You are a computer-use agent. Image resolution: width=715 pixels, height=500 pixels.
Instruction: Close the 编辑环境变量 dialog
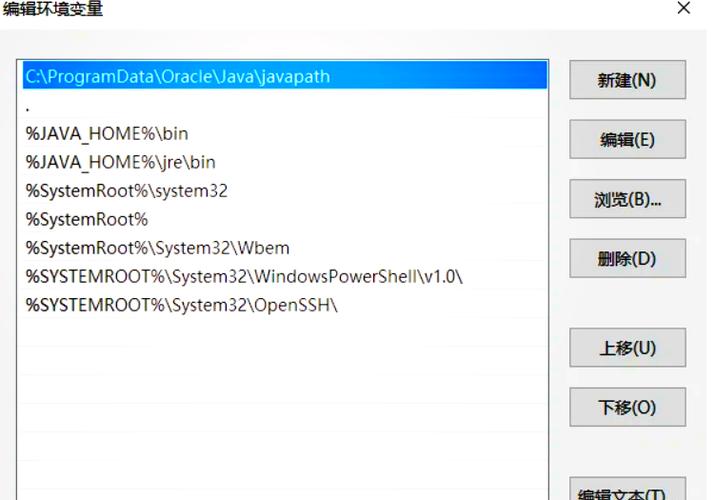tap(684, 9)
